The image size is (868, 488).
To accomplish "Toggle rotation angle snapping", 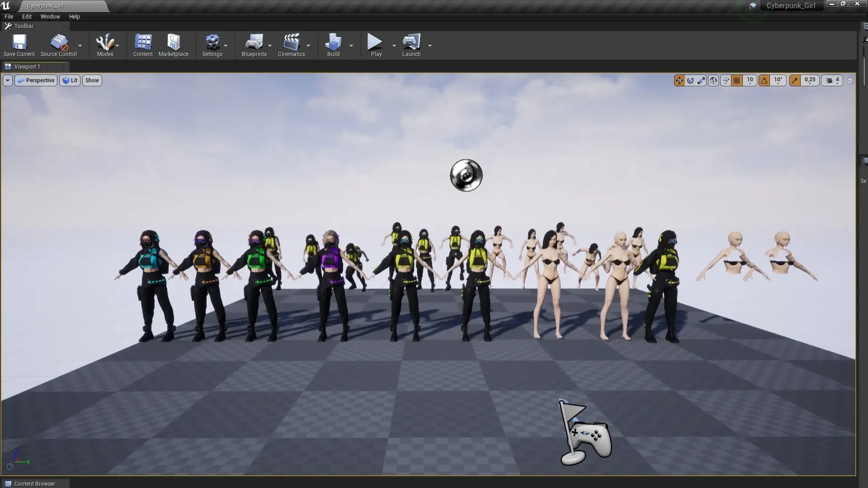I will 764,80.
